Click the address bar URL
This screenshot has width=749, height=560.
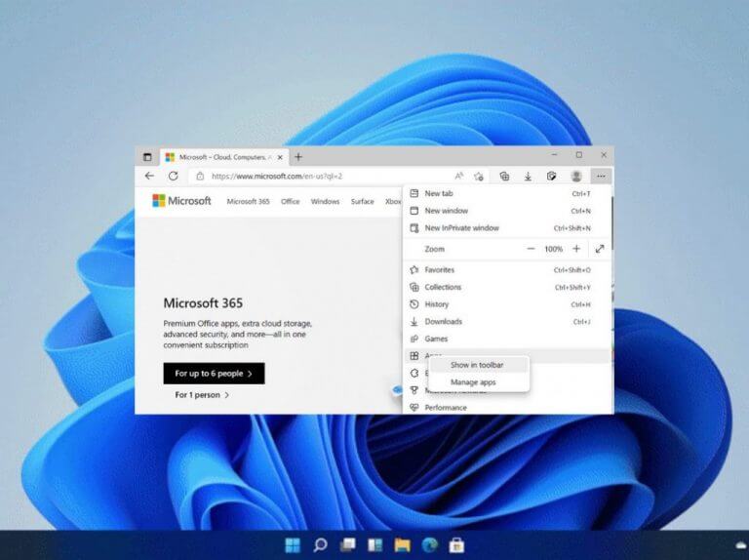(x=277, y=177)
